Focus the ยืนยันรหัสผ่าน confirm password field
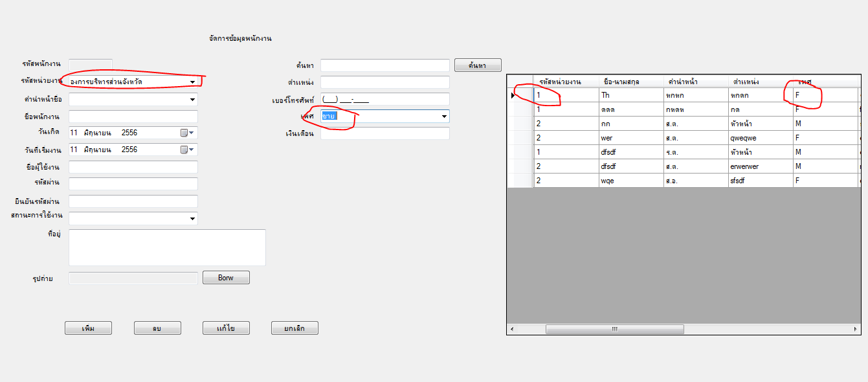Image resolution: width=868 pixels, height=382 pixels. pos(133,201)
